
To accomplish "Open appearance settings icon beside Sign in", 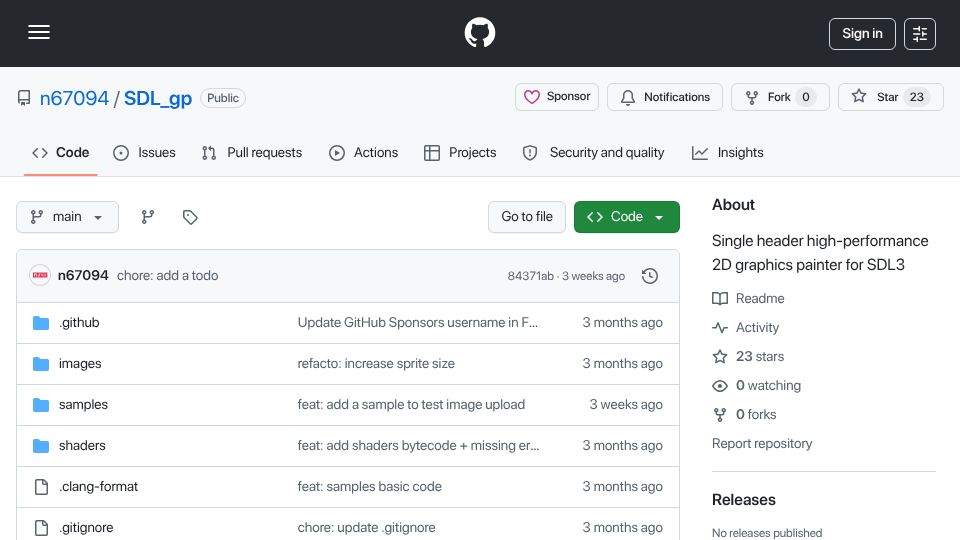I will [920, 34].
